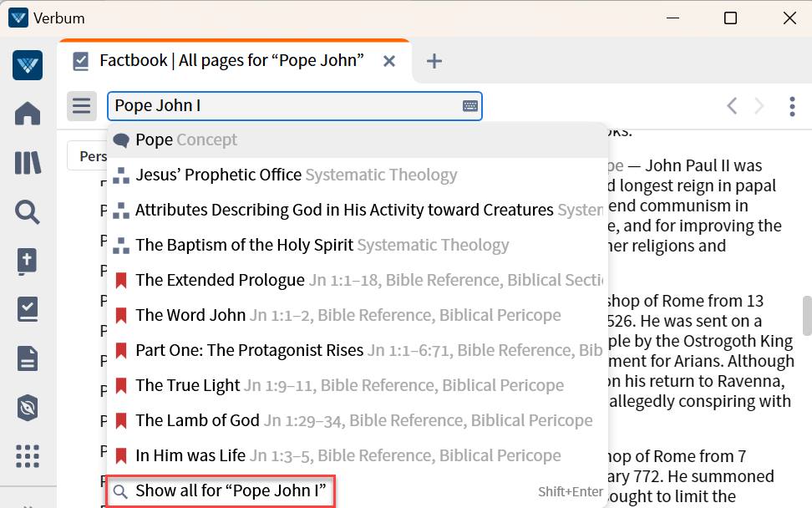Go forward with the right chevron
The image size is (812, 508).
point(759,106)
